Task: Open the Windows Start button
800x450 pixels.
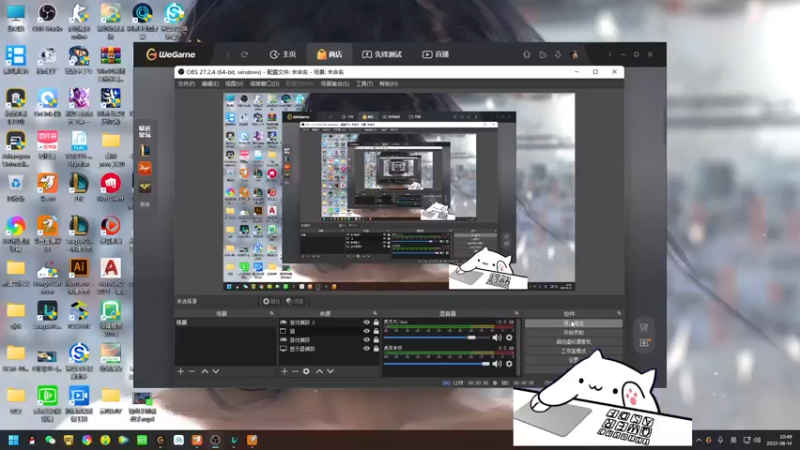Action: click(13, 440)
